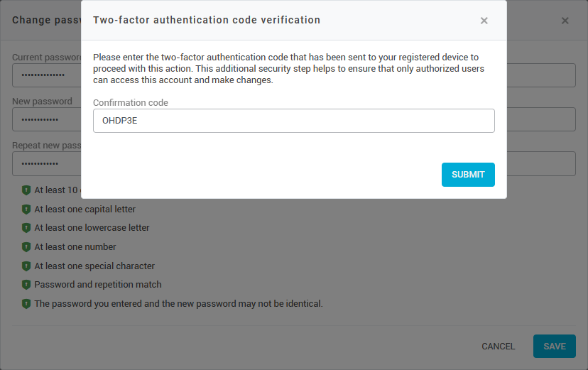Viewport: 588px width, 370px height.
Task: Focus the Confirmation code input field
Action: pyautogui.click(x=293, y=121)
